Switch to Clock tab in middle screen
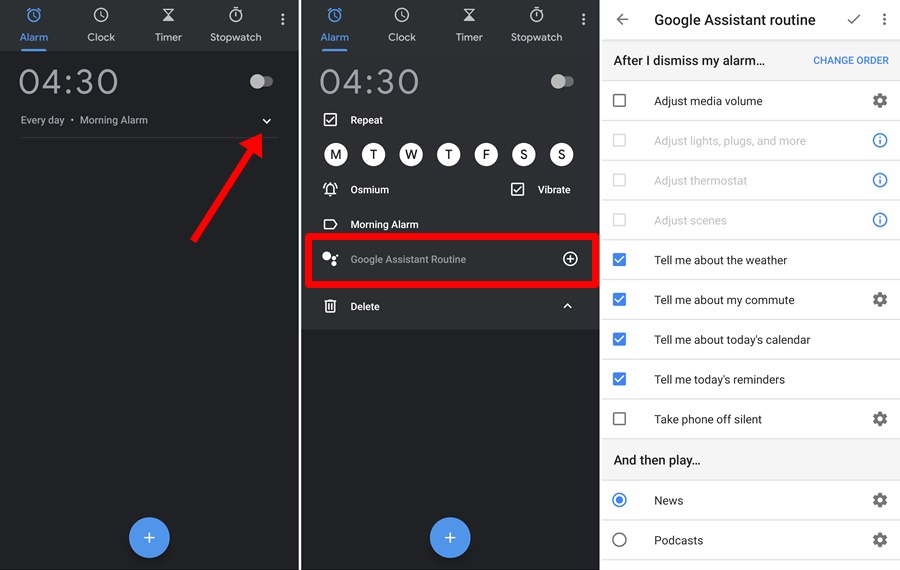The height and width of the screenshot is (570, 900). click(x=402, y=26)
